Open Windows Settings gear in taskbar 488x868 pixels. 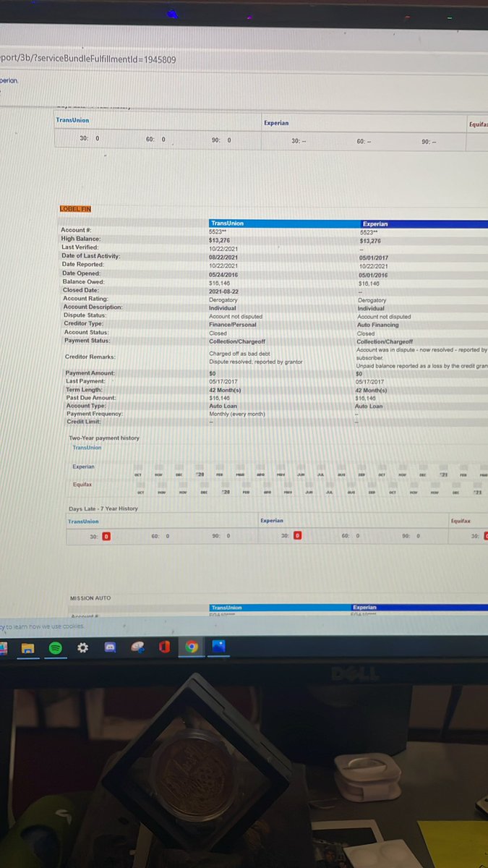[82, 648]
